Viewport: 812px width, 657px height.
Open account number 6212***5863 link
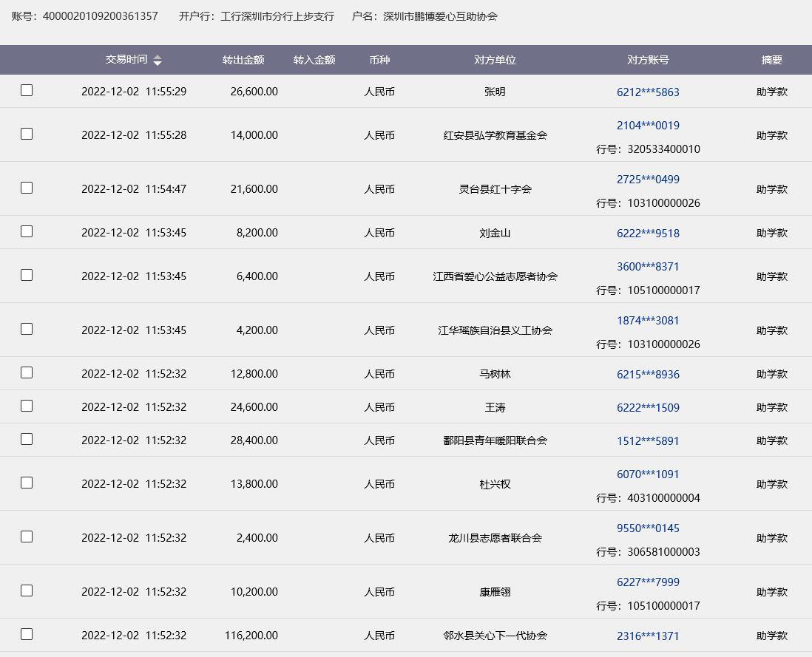pyautogui.click(x=648, y=92)
